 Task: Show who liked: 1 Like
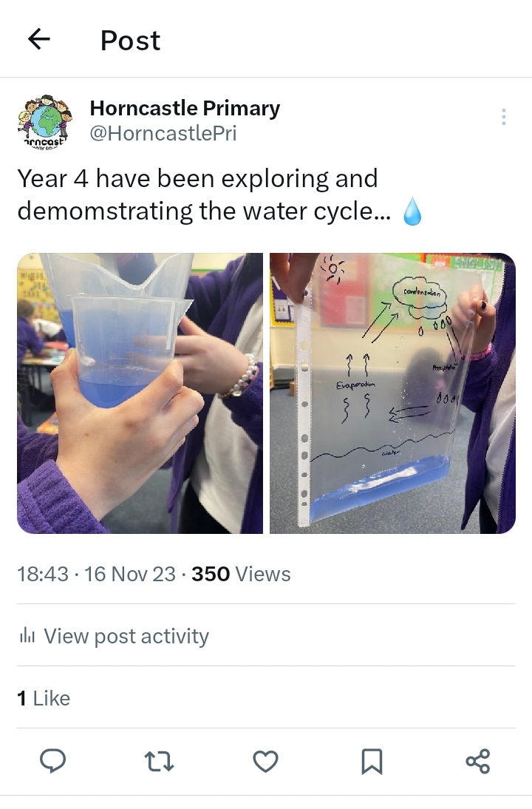point(44,698)
